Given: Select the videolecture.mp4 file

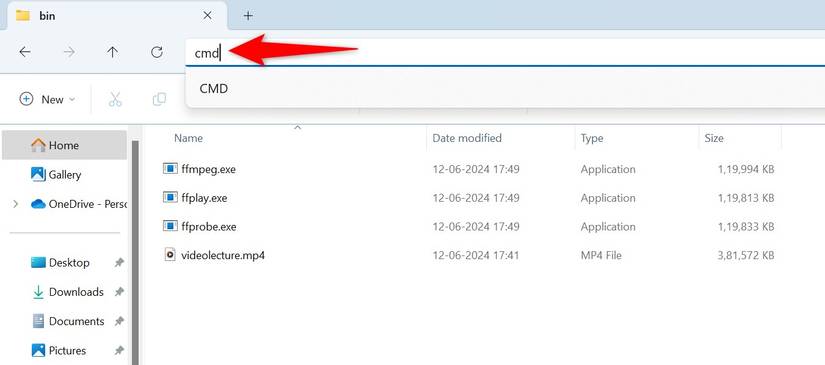Looking at the screenshot, I should pos(223,256).
